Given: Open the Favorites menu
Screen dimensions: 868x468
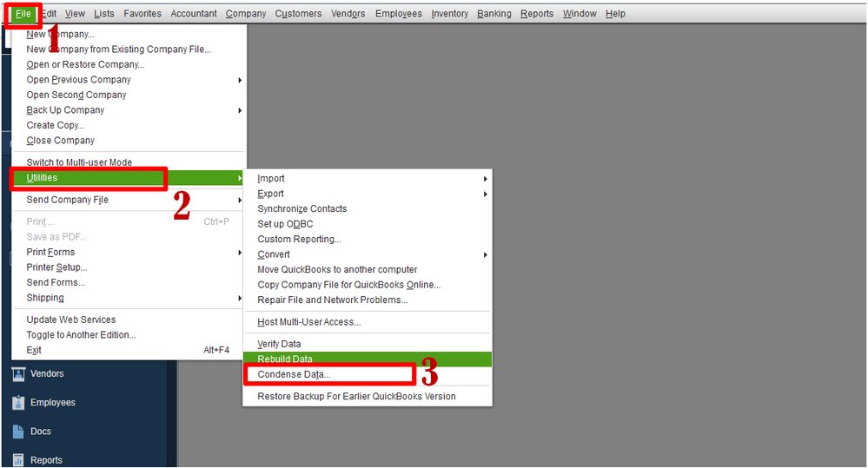Looking at the screenshot, I should click(142, 14).
